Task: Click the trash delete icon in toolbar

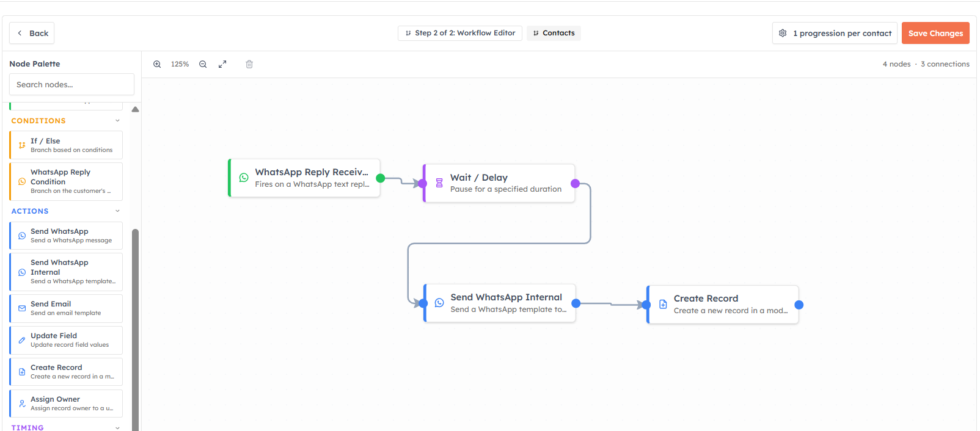Action: tap(249, 64)
